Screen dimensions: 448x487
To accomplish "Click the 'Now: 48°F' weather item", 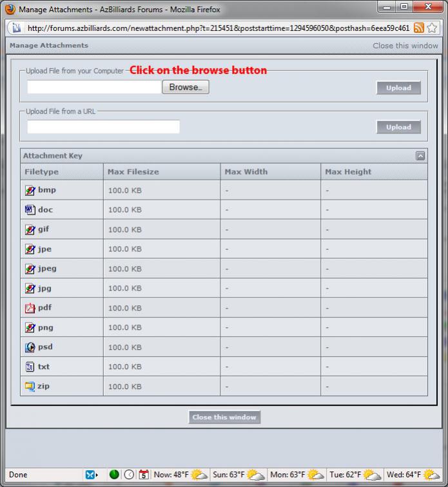I will point(180,475).
